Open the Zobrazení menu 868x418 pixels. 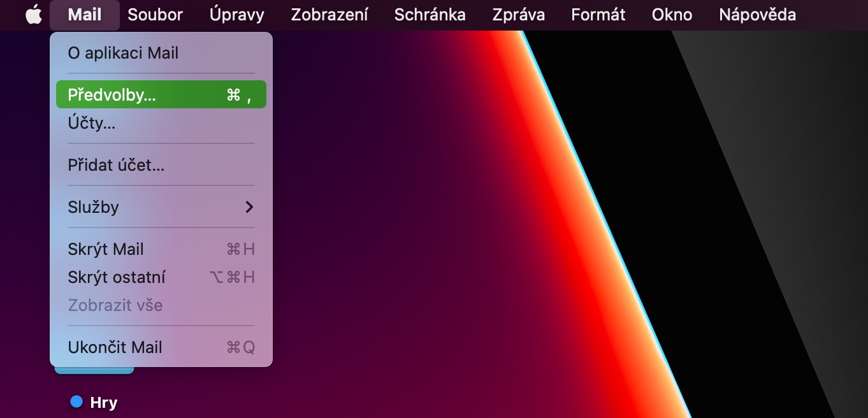(329, 15)
